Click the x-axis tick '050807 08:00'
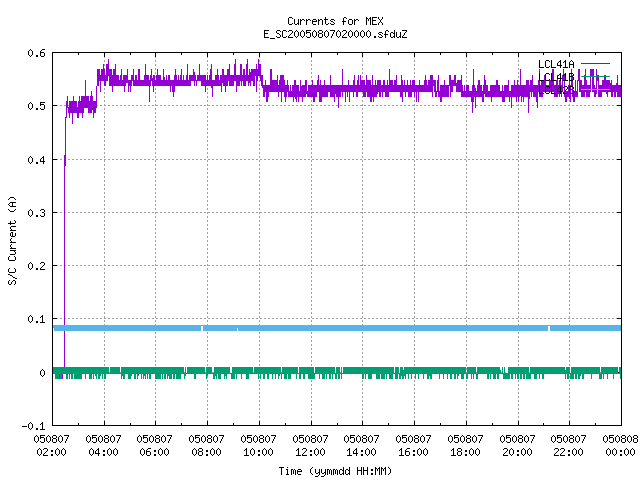 [206, 445]
